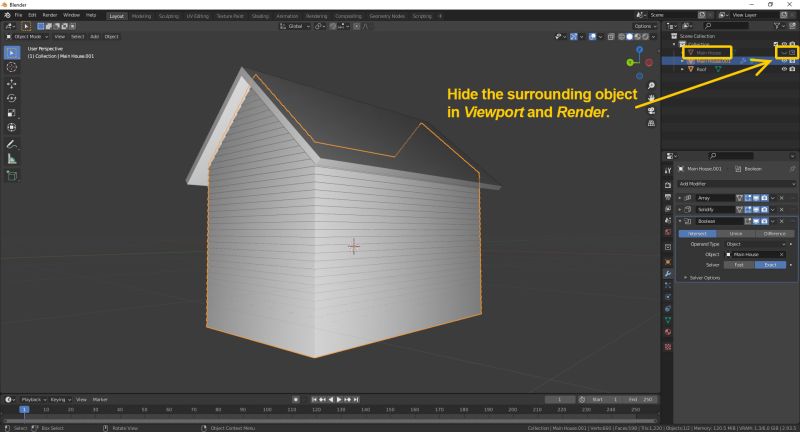Collapse the Boolean modifier panel
Image resolution: width=800 pixels, height=432 pixels.
(x=680, y=221)
